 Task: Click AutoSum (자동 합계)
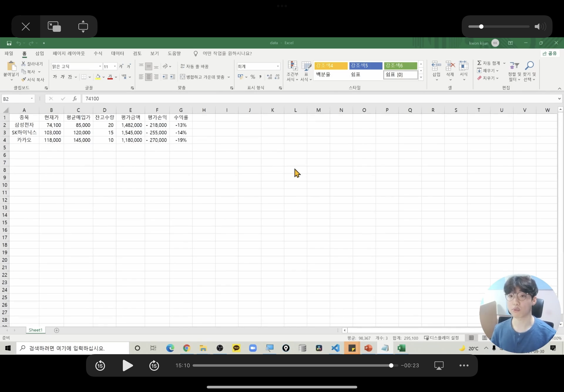488,63
